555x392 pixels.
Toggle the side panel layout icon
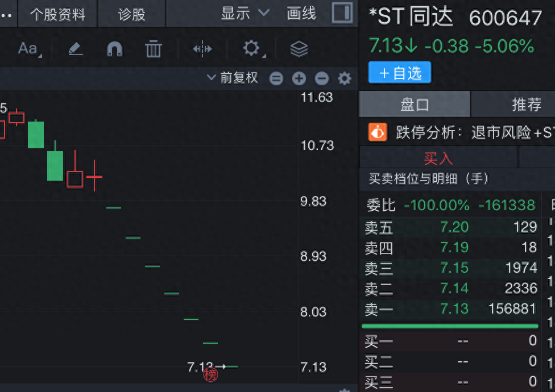point(342,12)
